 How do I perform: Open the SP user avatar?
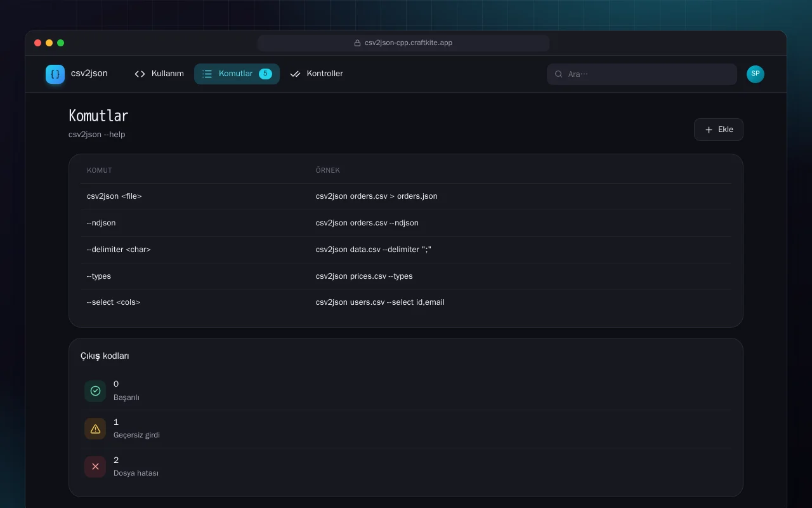click(756, 74)
